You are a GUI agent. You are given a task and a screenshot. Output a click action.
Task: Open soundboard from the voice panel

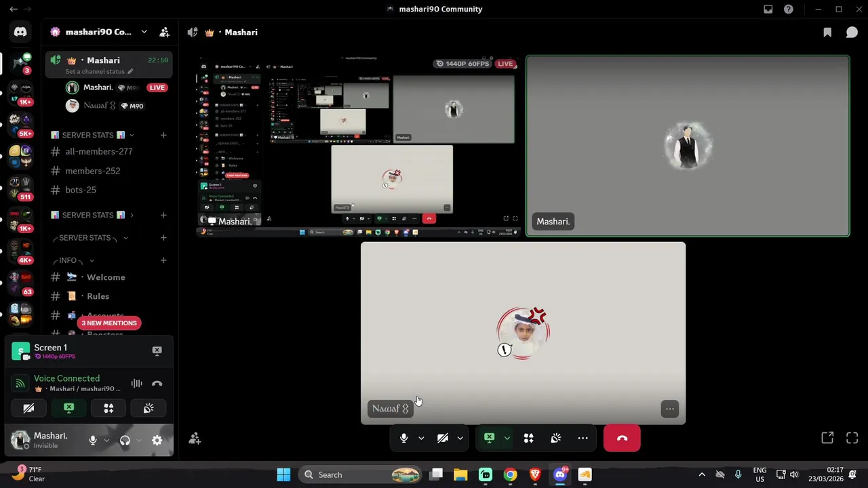coord(149,408)
